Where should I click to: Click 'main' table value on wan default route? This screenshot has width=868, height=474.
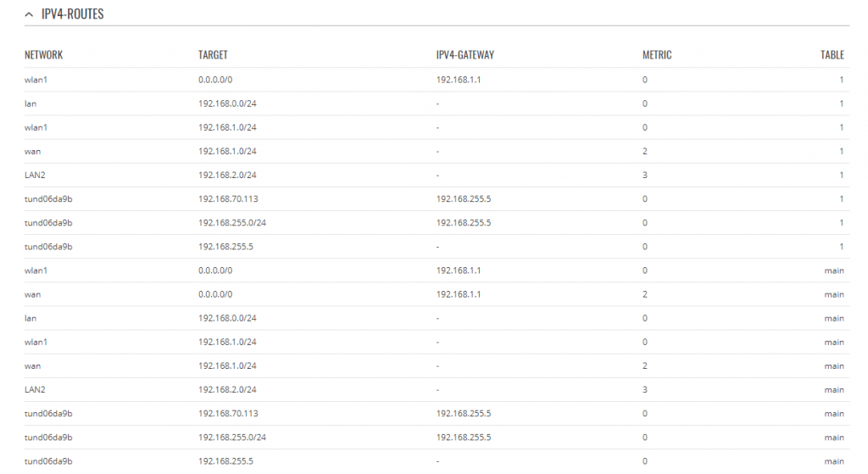click(834, 294)
